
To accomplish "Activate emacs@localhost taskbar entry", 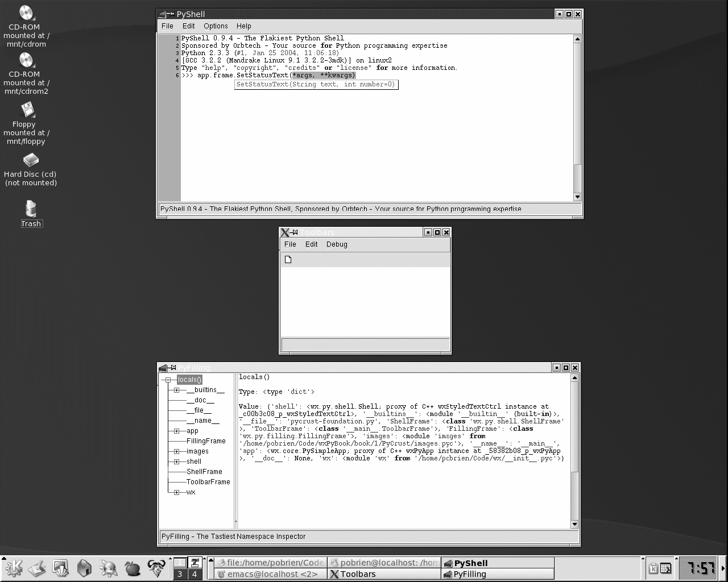I will [271, 574].
